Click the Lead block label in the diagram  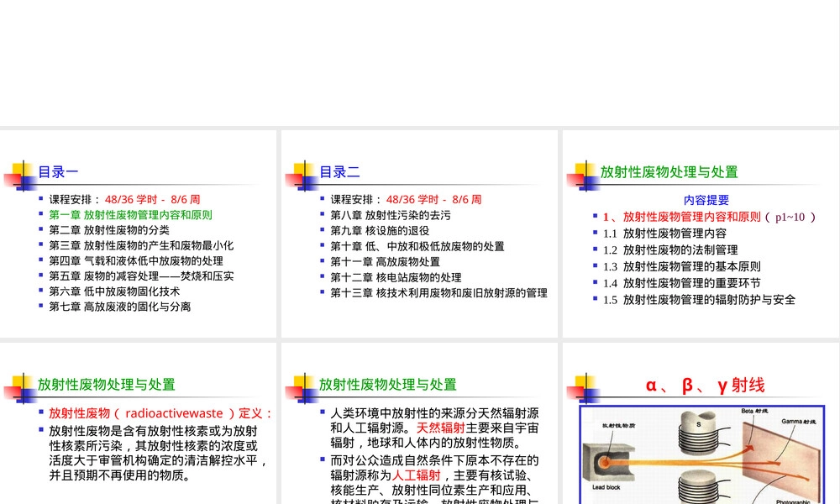click(x=606, y=487)
